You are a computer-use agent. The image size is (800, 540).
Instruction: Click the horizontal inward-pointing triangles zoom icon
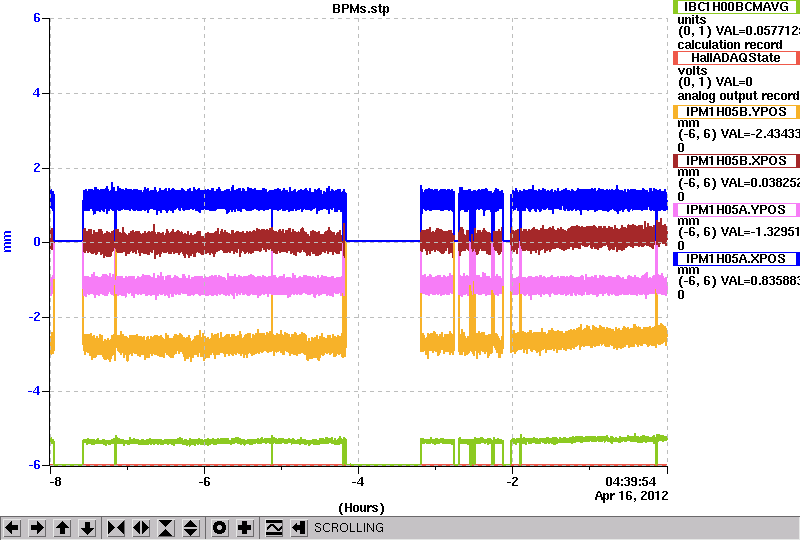click(116, 527)
